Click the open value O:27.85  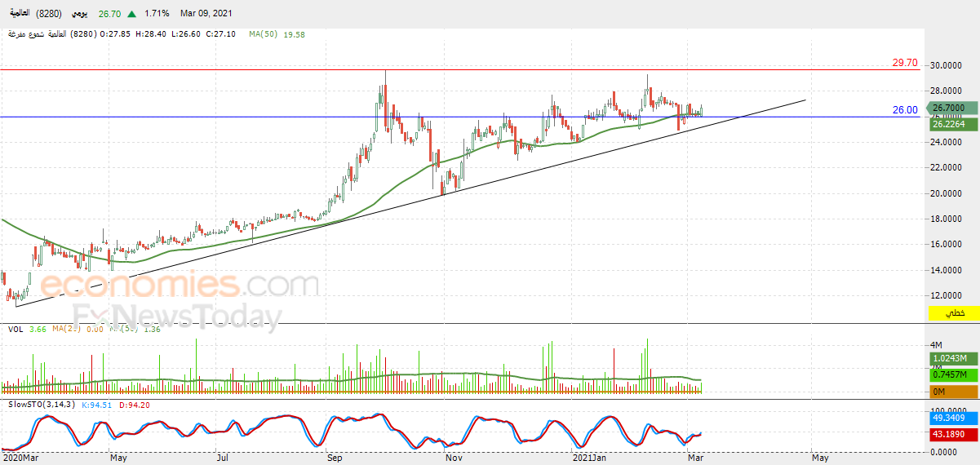coord(116,34)
